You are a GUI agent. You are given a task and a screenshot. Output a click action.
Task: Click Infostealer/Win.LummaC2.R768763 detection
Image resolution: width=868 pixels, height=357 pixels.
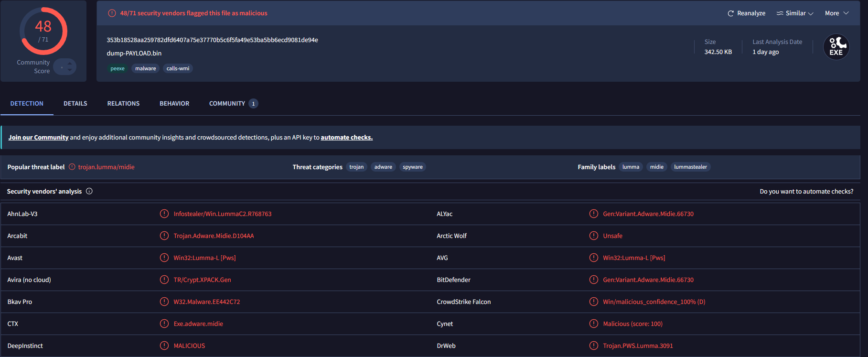click(x=223, y=214)
